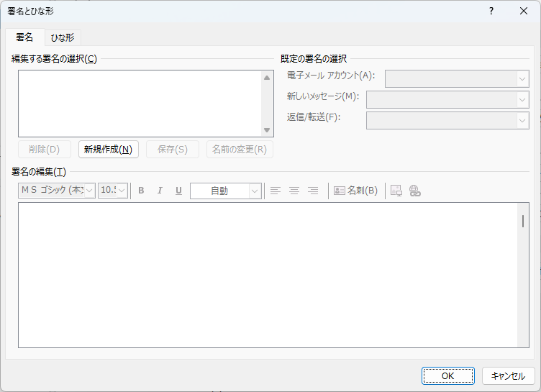Viewport: 541px width, 392px height.
Task: Open the 返信/転送 signature dropdown
Action: [522, 120]
